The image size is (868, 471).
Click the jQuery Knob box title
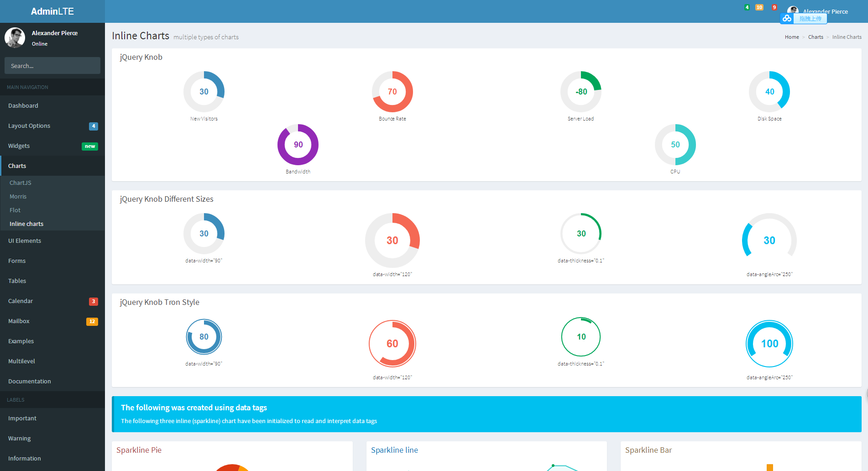click(x=141, y=57)
